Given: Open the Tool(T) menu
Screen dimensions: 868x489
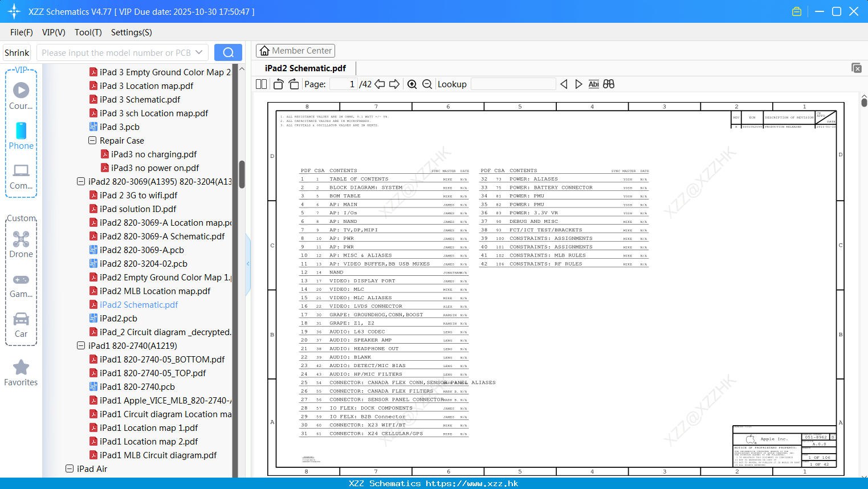Looking at the screenshot, I should pos(88,32).
